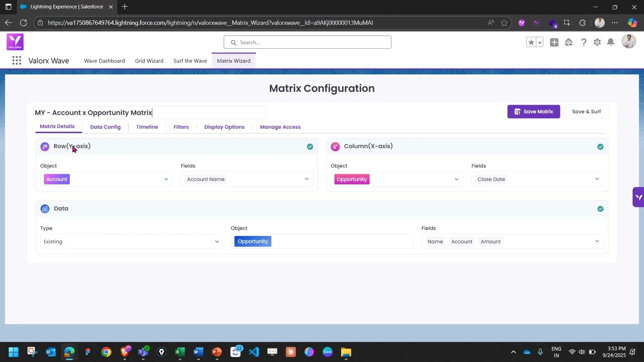
Task: Click the Column (X-axis) section icon
Action: (335, 146)
